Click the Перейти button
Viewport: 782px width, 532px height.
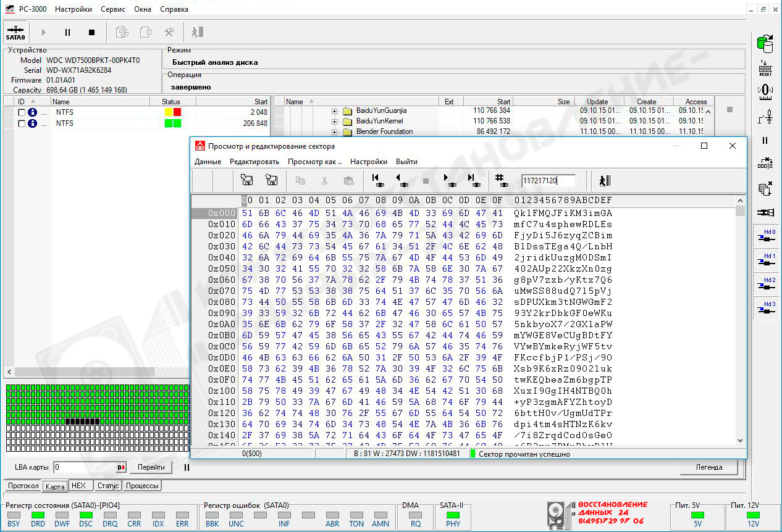click(151, 468)
